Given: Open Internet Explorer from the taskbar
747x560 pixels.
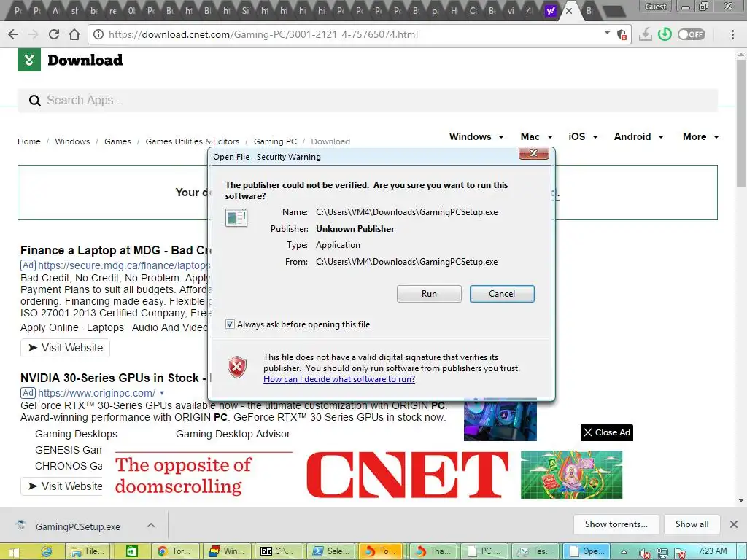Looking at the screenshot, I should (46, 551).
